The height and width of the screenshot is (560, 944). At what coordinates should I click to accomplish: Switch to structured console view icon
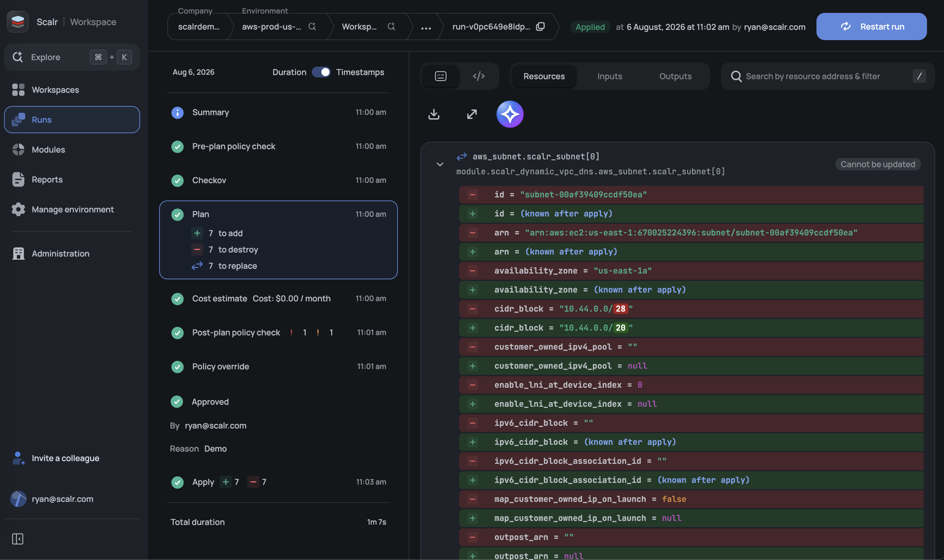click(441, 76)
